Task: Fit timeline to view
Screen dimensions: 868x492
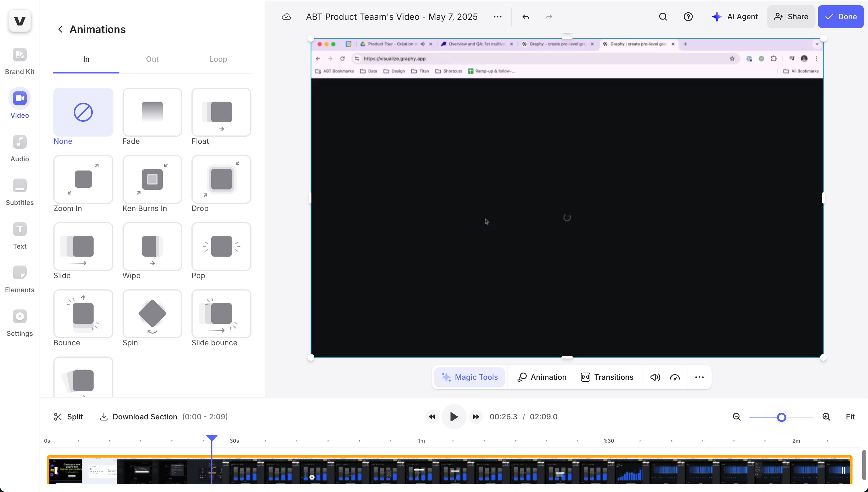Action: 850,417
